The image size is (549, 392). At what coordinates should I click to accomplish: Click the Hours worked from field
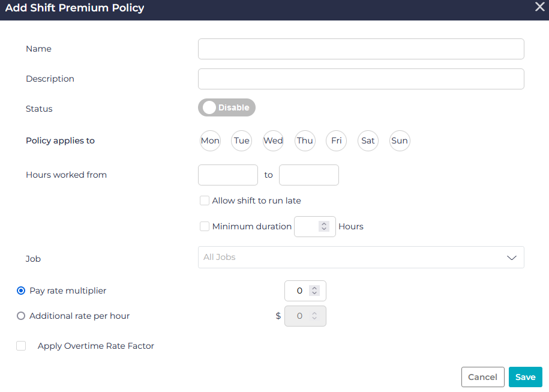[x=227, y=175]
